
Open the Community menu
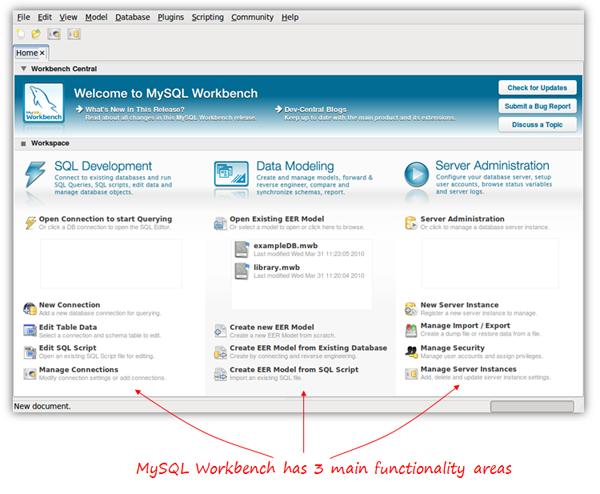coord(252,17)
